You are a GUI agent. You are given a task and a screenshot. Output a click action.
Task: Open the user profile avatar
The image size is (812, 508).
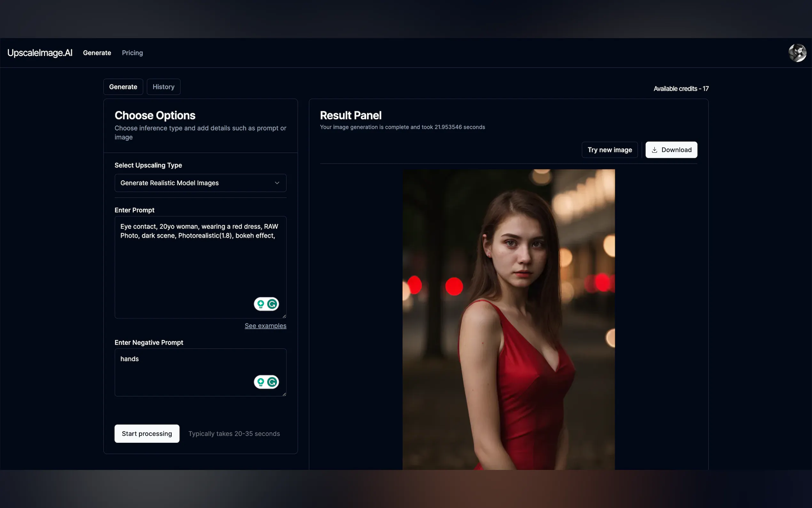point(798,52)
